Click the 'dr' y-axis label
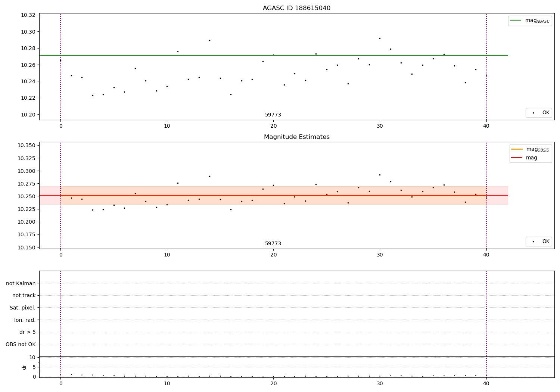 (24, 367)
